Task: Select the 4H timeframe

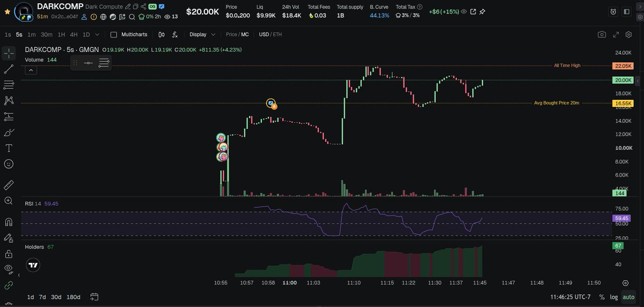Action: [74, 34]
